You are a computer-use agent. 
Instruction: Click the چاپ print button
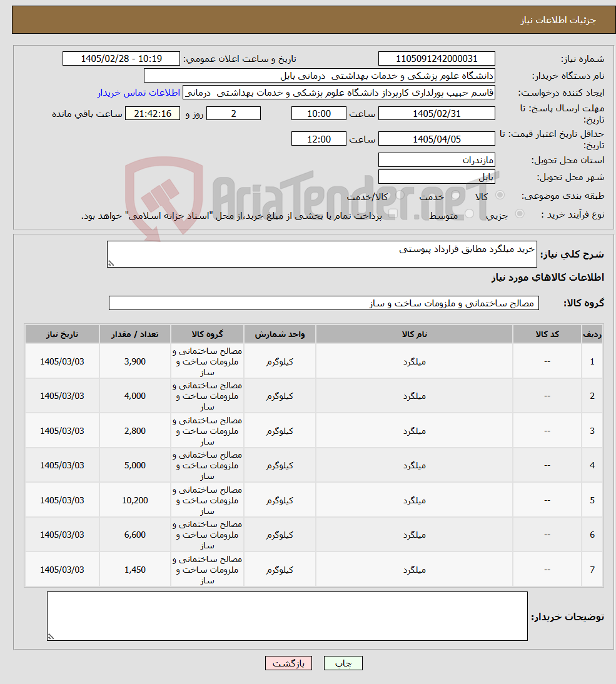coord(343,663)
